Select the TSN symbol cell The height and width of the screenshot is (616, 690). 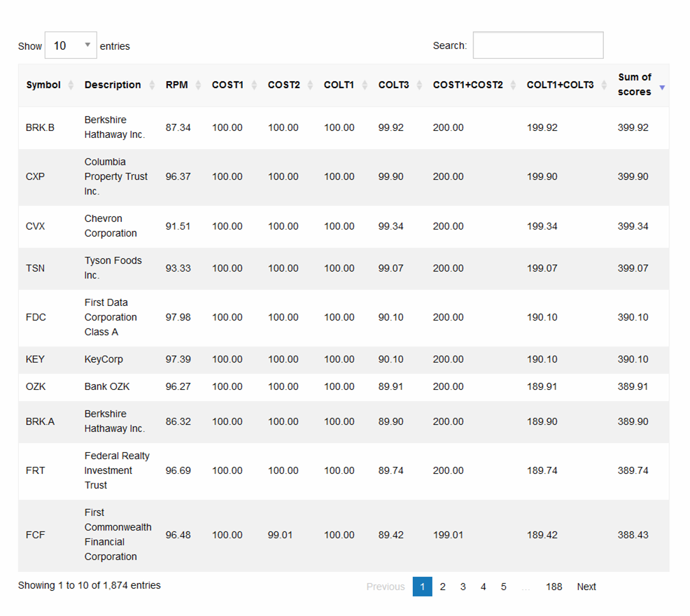(35, 268)
